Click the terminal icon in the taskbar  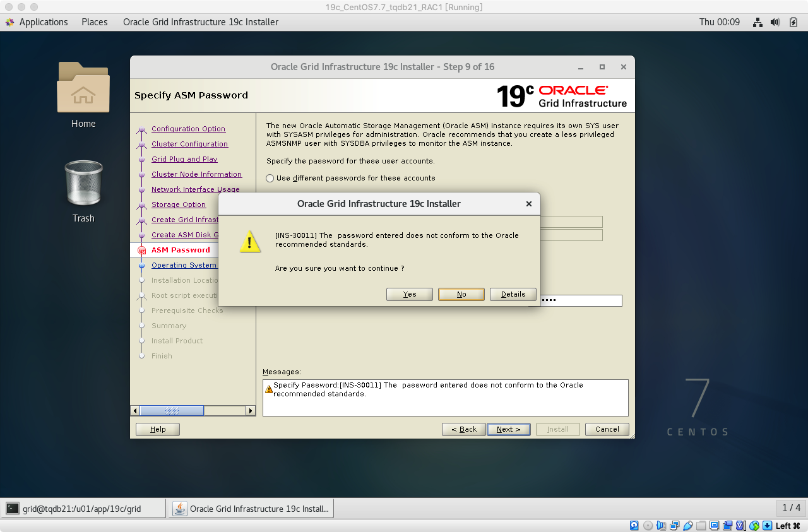13,508
